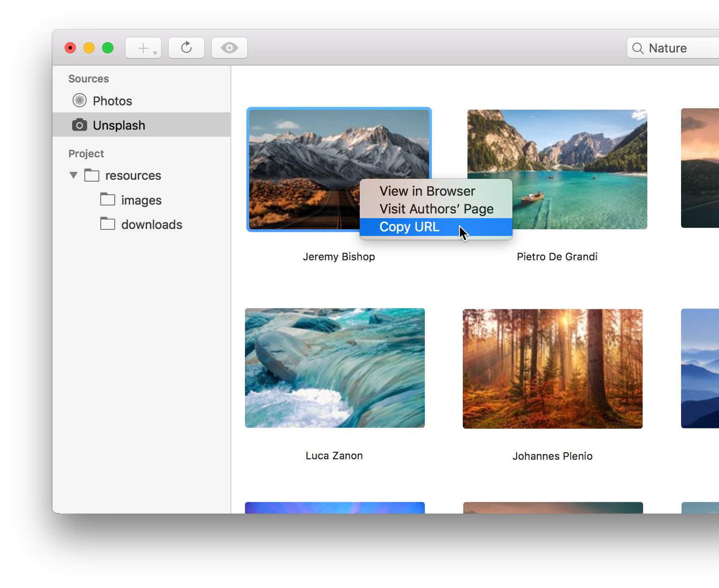This screenshot has height=588, width=719.
Task: Select Luca Zanon's river rapids photo
Action: 334,368
